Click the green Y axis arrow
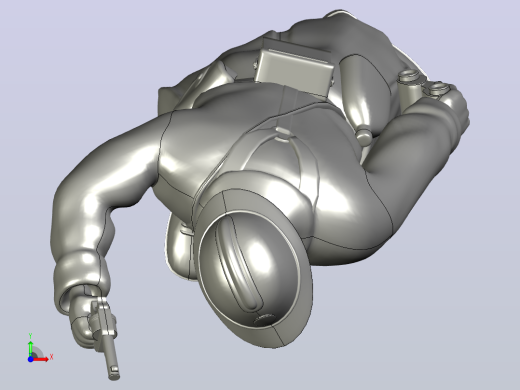520x390 pixels. pos(30,348)
